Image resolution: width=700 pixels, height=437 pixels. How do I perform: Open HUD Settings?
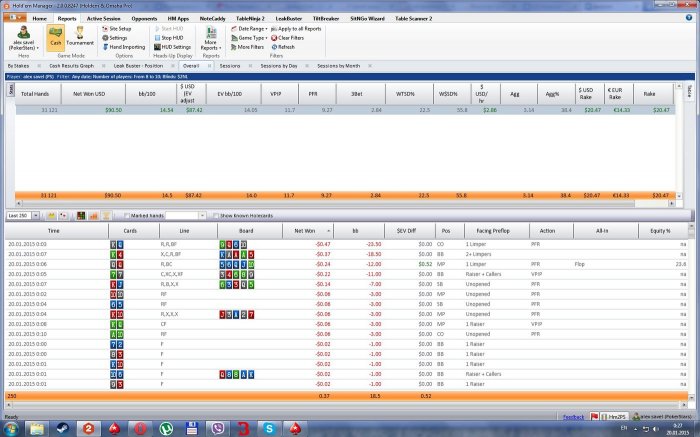[x=171, y=47]
